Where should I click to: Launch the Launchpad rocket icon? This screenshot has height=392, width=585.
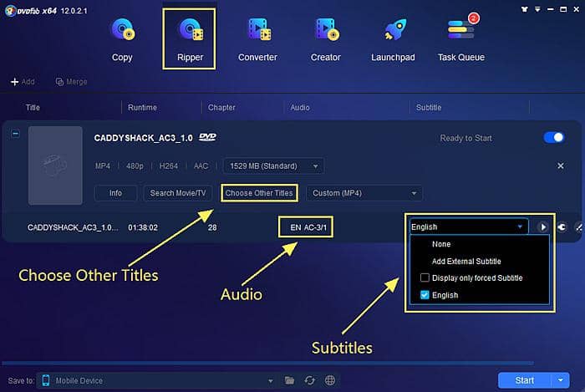pos(394,30)
